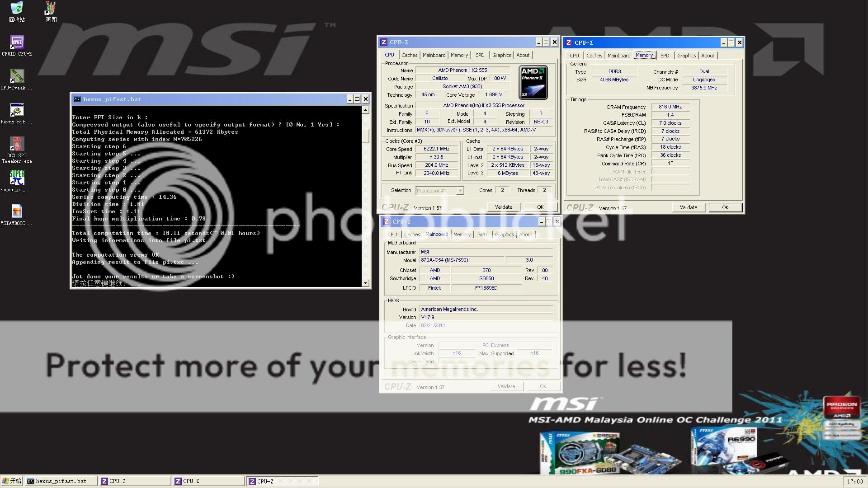
Task: Click the Start button on the taskbar
Action: [x=12, y=481]
